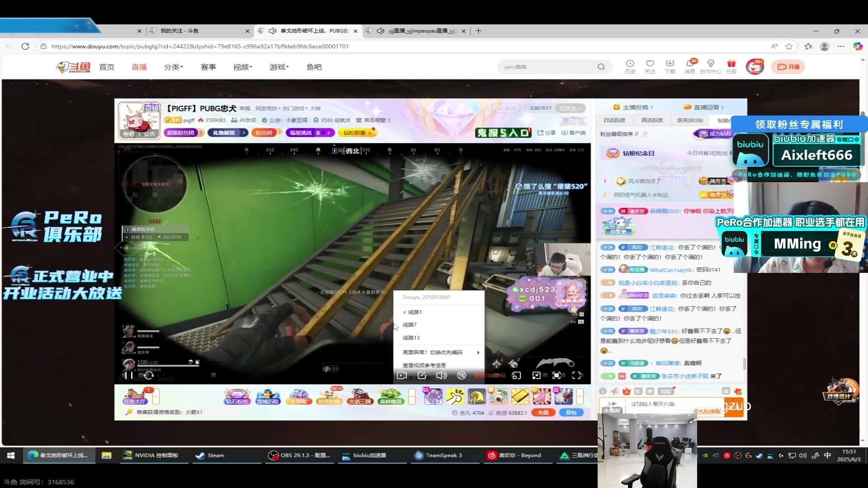Click the megaphone horn icon in chat toolbar
The width and height of the screenshot is (868, 488).
614,391
